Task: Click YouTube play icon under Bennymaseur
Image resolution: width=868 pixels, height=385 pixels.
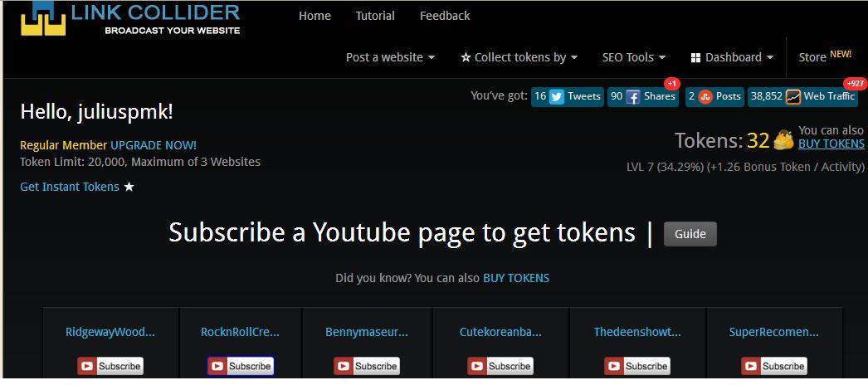Action: click(x=344, y=366)
